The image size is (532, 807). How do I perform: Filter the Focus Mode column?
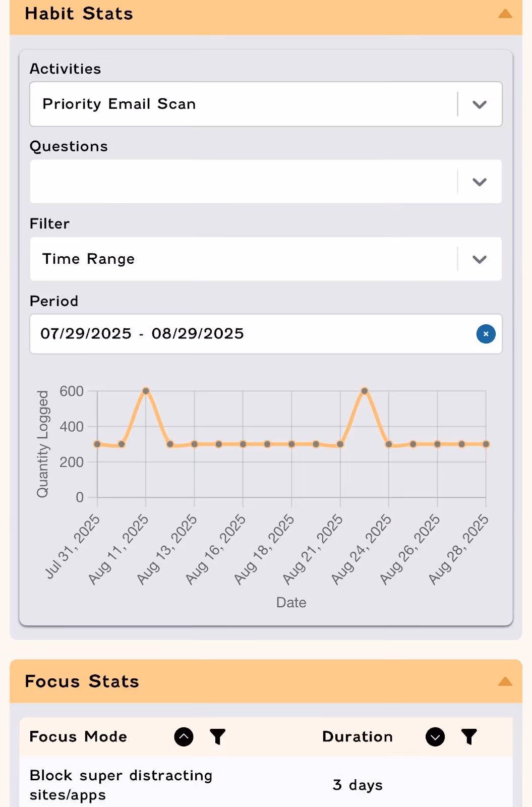[x=217, y=737]
